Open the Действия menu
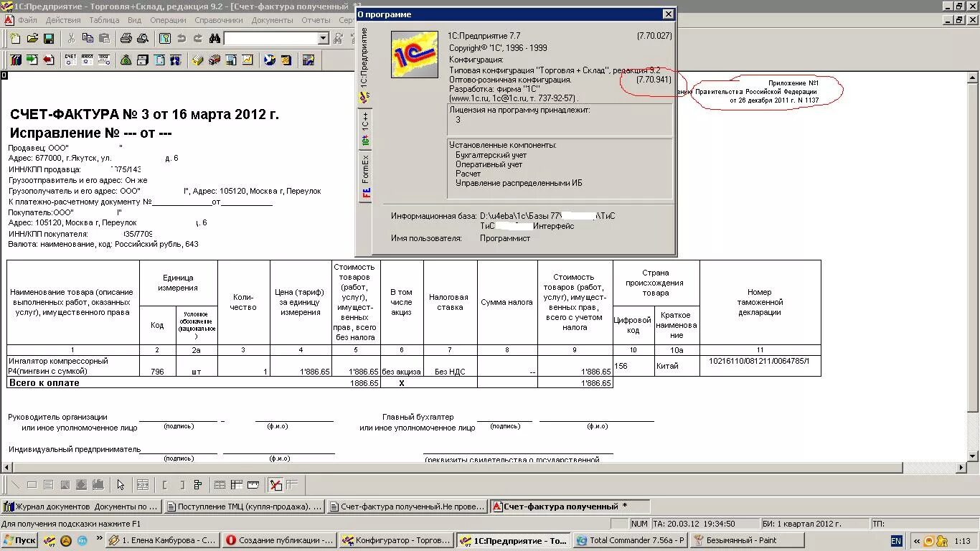 [x=63, y=20]
